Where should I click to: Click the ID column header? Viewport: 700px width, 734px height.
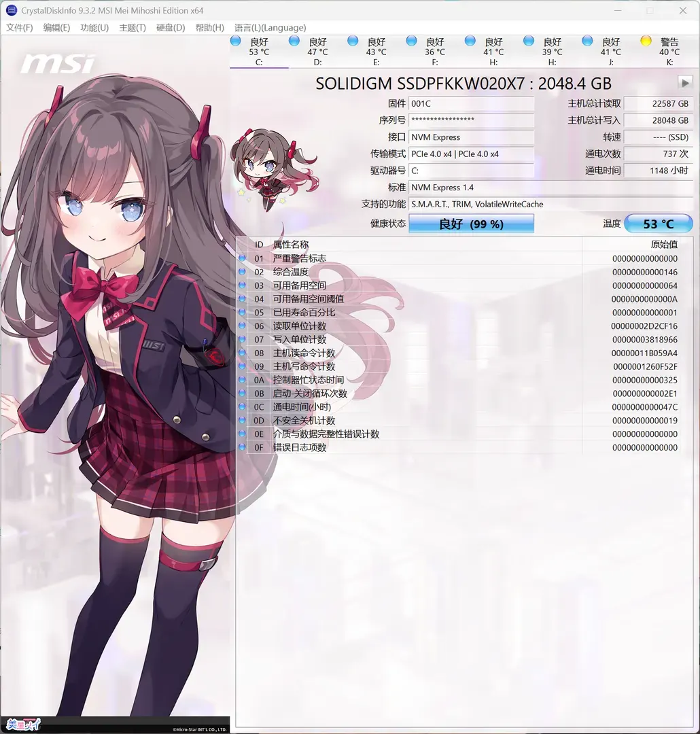(259, 245)
